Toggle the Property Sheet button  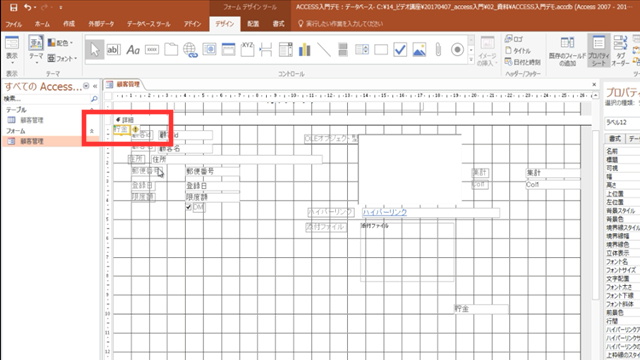[x=598, y=50]
